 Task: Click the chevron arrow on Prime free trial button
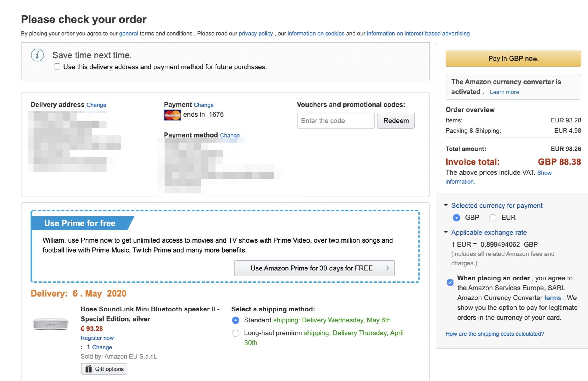point(388,268)
